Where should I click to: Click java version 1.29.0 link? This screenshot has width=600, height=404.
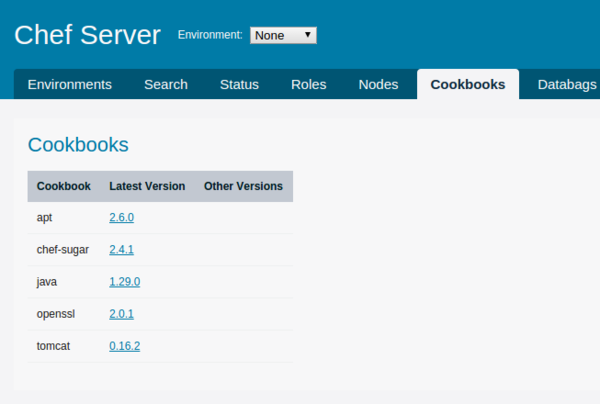click(x=124, y=281)
